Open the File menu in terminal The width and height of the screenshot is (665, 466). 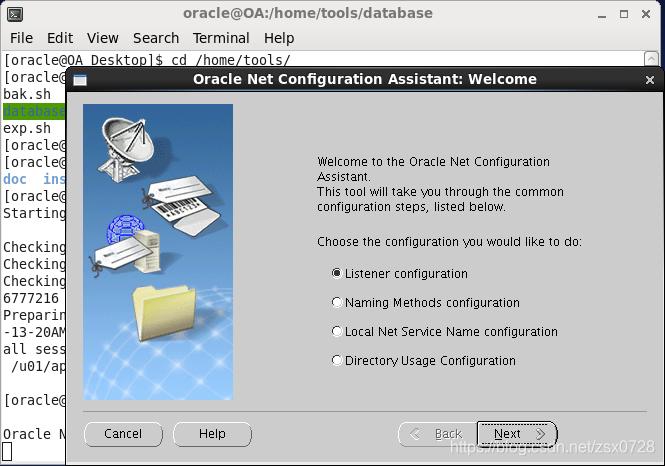(21, 38)
